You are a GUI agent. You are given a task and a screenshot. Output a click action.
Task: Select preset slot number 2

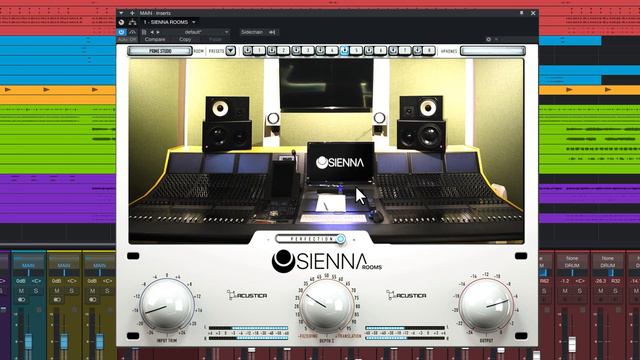[x=284, y=51]
